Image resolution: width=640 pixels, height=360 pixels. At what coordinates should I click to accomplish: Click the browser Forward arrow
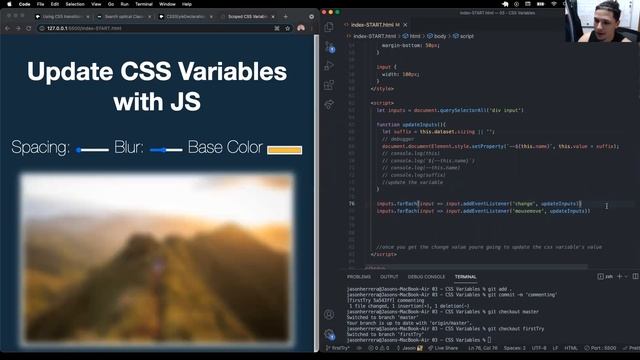(18, 28)
